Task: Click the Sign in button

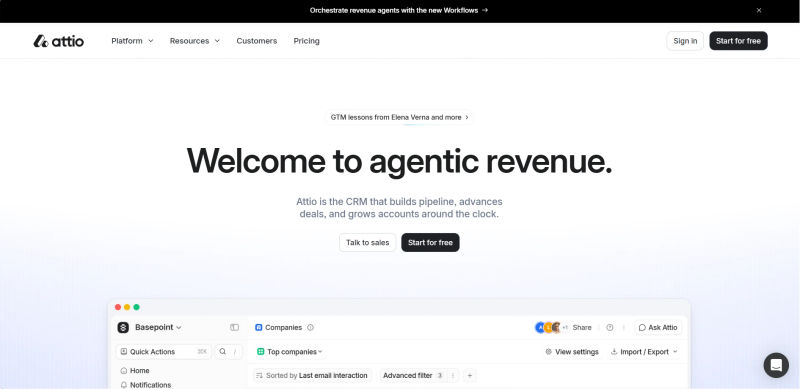Action: [685, 41]
